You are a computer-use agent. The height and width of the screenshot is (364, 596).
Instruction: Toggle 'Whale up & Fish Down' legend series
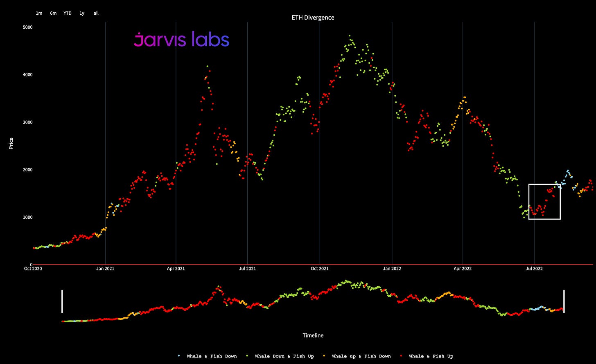358,356
